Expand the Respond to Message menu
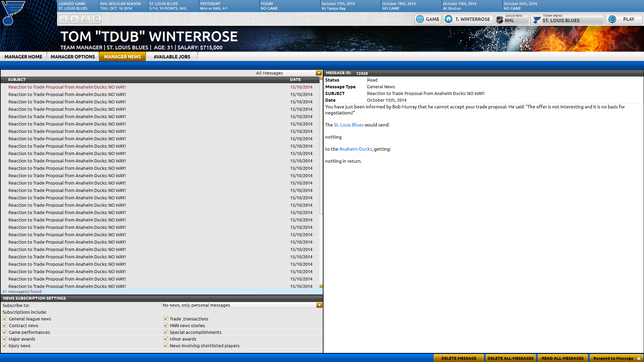 (616, 358)
